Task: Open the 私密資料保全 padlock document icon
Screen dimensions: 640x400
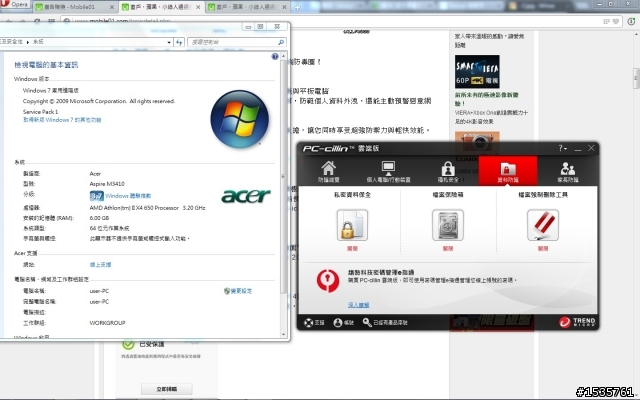Action: coord(352,225)
